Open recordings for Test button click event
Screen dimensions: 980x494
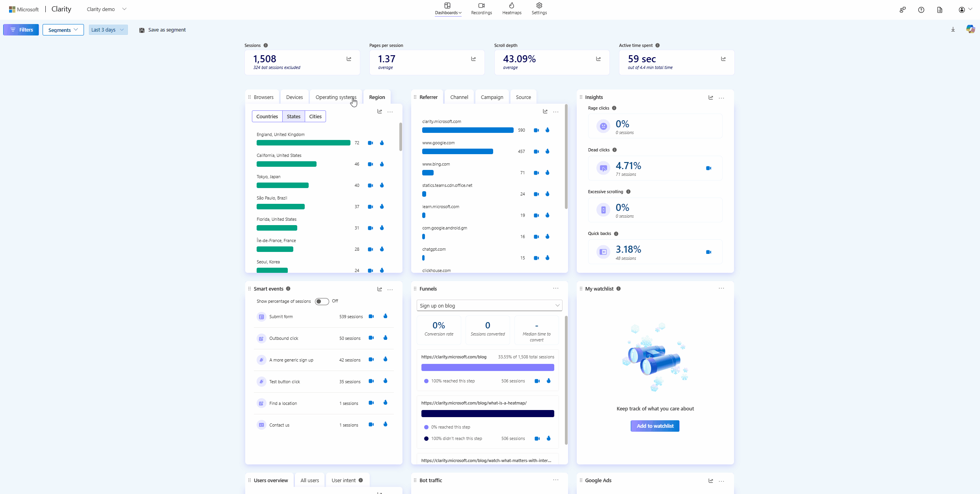[x=371, y=381]
